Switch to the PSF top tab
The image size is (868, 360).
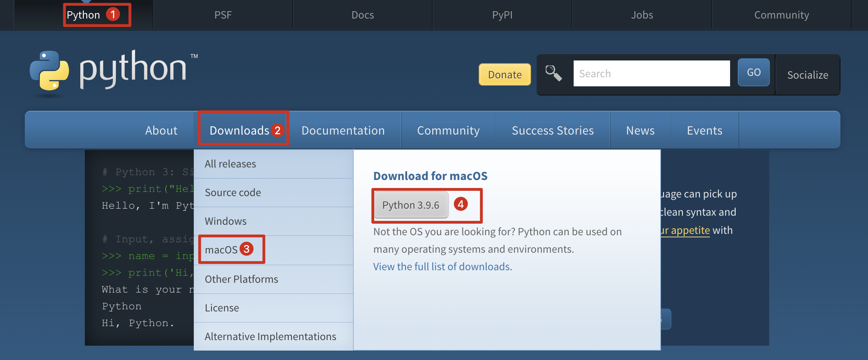tap(223, 15)
